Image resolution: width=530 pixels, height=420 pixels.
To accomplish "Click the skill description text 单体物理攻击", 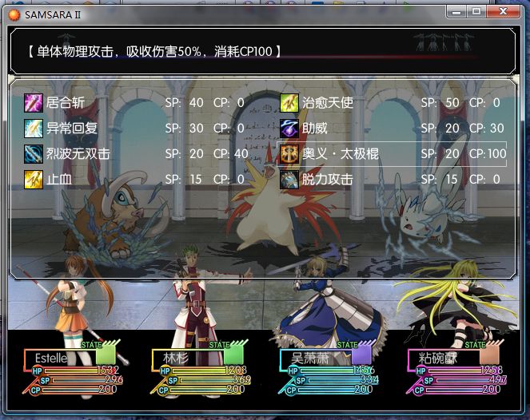I will click(75, 52).
